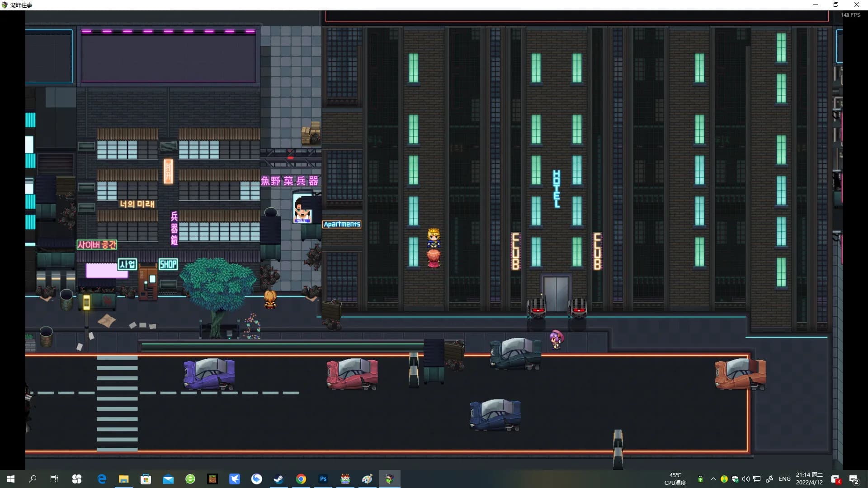This screenshot has height=488, width=868.
Task: Switch to Google Chrome on the taskbar
Action: (x=301, y=479)
